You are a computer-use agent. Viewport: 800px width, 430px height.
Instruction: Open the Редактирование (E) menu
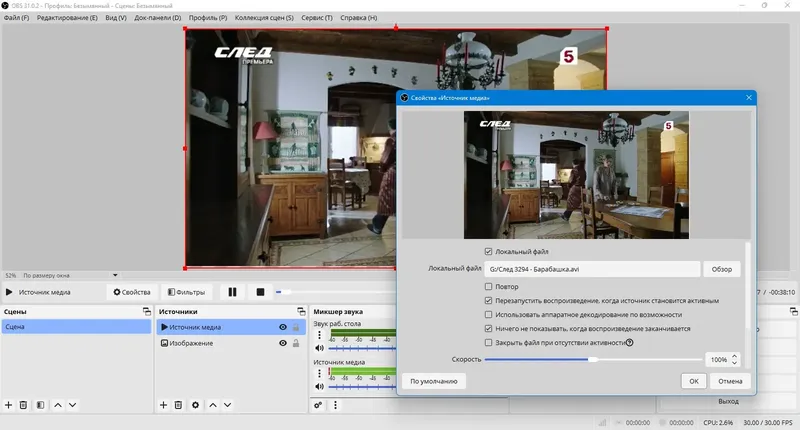(67, 17)
